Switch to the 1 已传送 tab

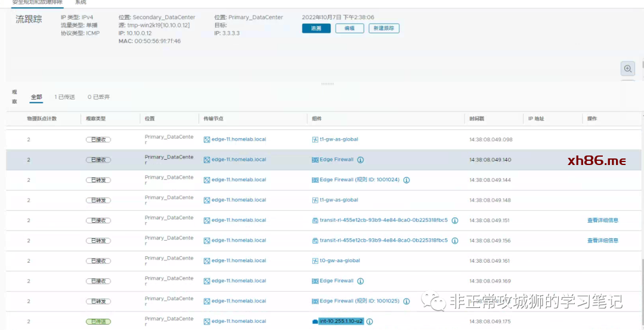64,97
